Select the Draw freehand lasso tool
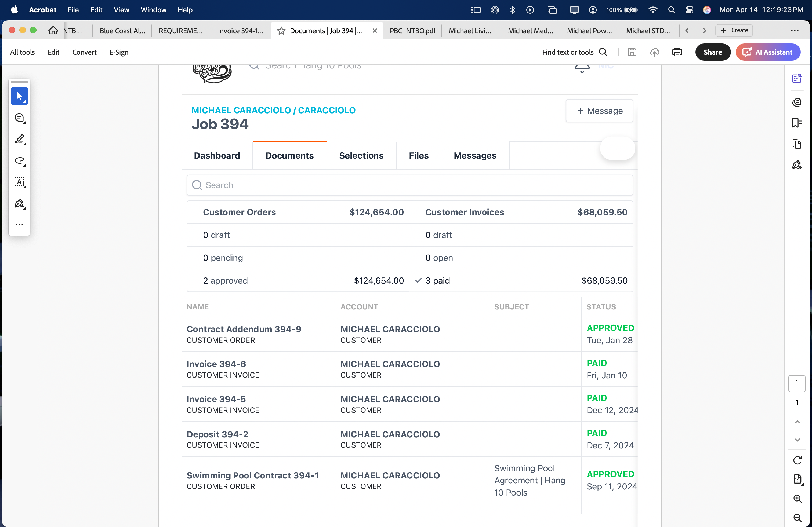 [x=19, y=161]
